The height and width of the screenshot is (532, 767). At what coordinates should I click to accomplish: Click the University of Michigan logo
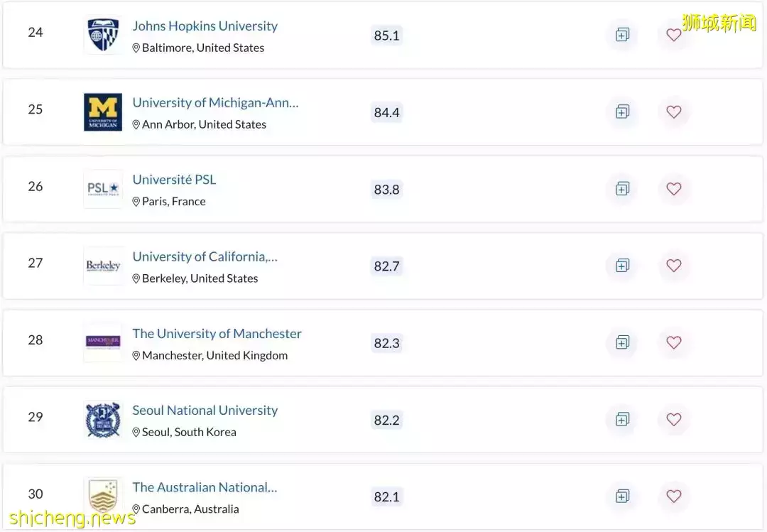point(103,112)
